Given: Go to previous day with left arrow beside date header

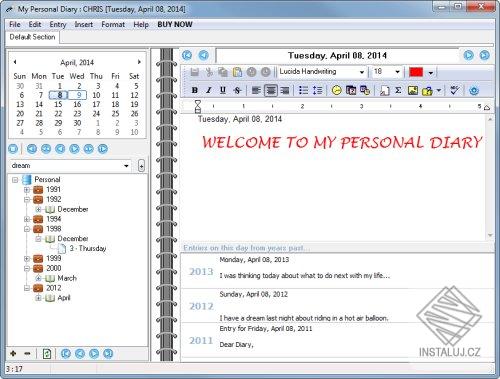Looking at the screenshot, I should pyautogui.click(x=204, y=55).
